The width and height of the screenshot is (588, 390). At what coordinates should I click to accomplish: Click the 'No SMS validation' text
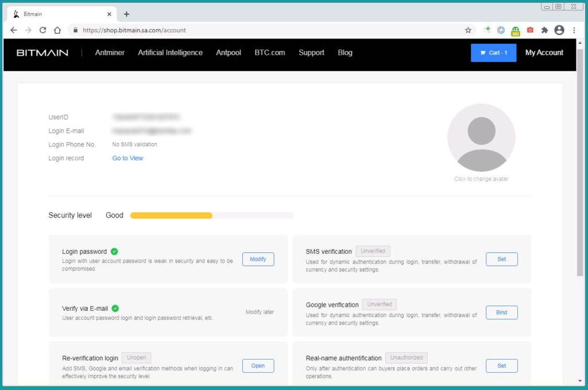pyautogui.click(x=134, y=144)
